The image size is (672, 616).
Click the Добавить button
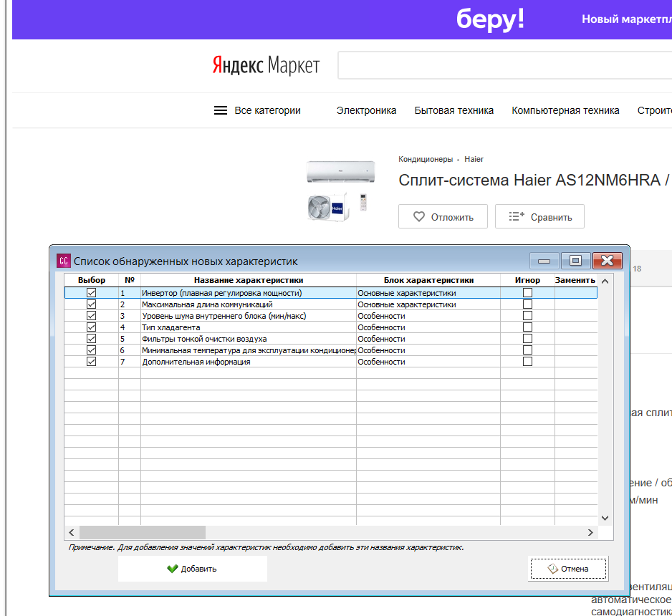tap(193, 569)
